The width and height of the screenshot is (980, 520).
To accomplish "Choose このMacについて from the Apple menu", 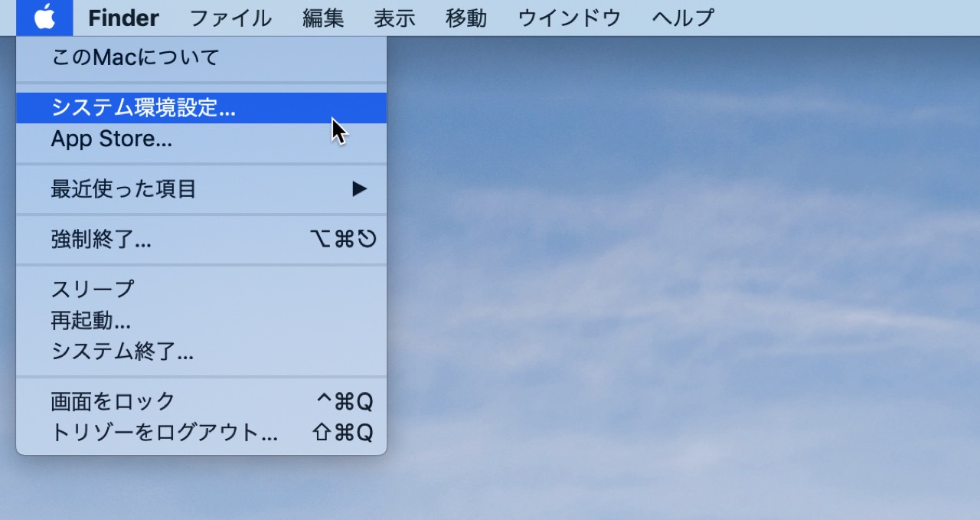I will click(x=201, y=57).
